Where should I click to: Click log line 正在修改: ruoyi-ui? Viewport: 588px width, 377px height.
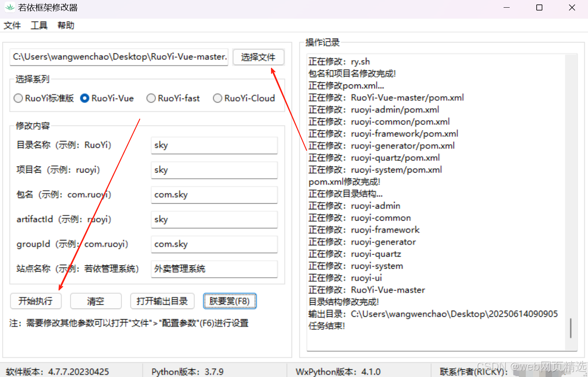click(345, 278)
